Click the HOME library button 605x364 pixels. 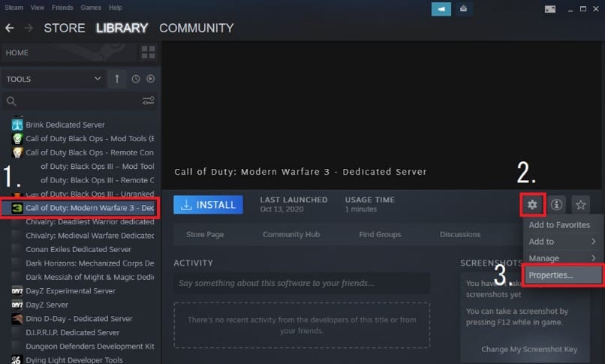coord(70,53)
